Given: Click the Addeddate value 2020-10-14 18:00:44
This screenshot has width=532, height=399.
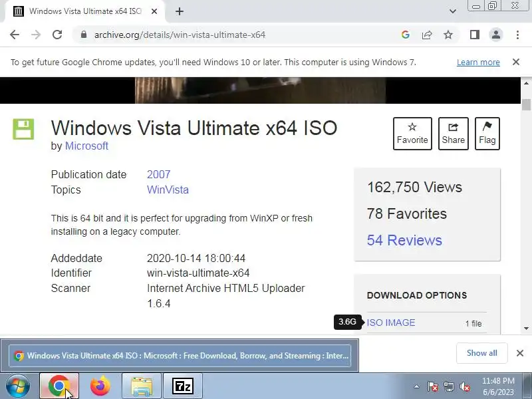Looking at the screenshot, I should [x=196, y=258].
